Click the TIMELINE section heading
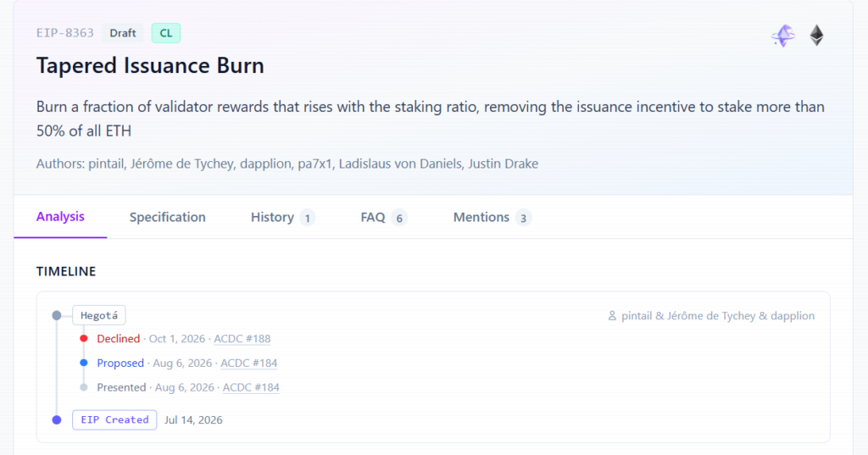868x455 pixels. pos(66,271)
